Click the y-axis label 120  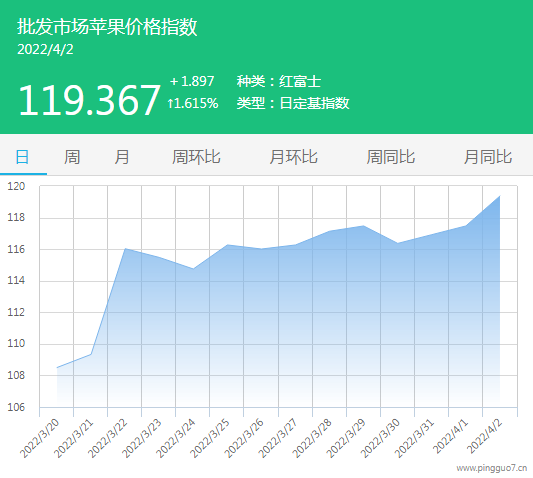click(x=16, y=186)
